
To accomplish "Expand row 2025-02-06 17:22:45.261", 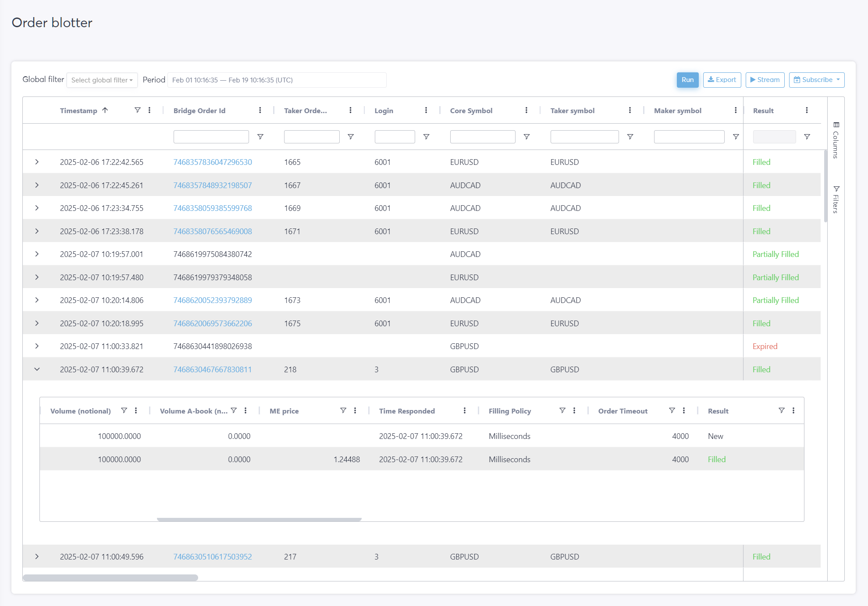I will (37, 185).
